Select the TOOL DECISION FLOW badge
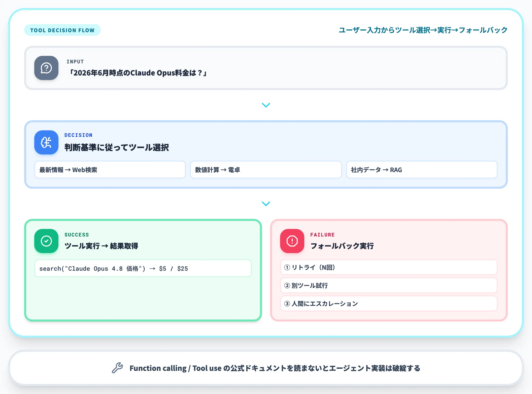This screenshot has width=532, height=394. 62,30
